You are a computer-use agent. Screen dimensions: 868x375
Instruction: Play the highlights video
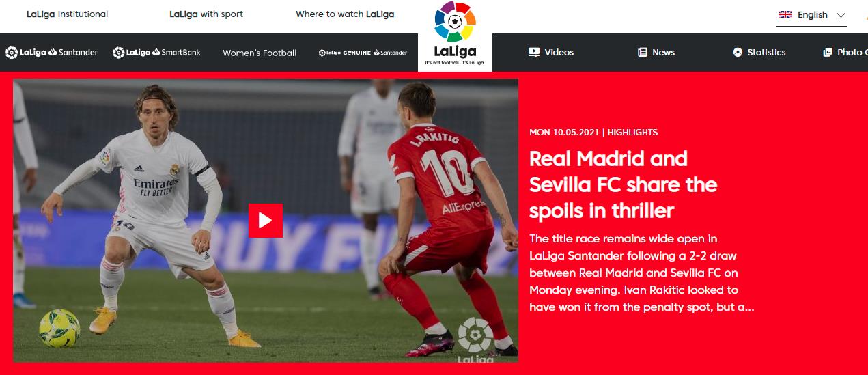coord(266,220)
